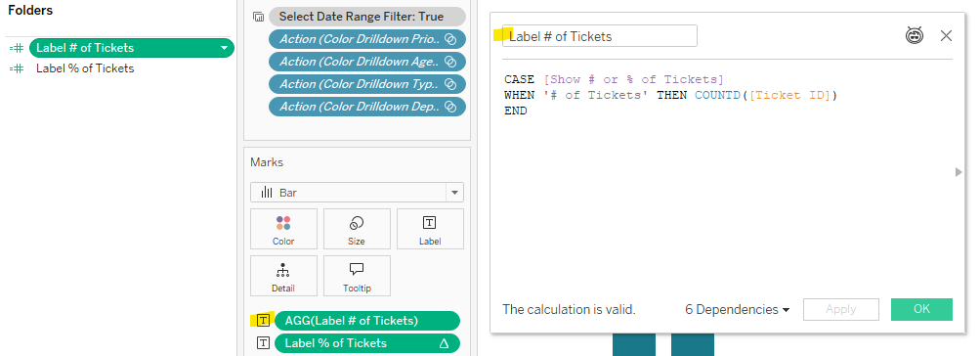The height and width of the screenshot is (356, 980).
Task: Click the robot assistant icon in calculation editor
Action: (x=915, y=35)
